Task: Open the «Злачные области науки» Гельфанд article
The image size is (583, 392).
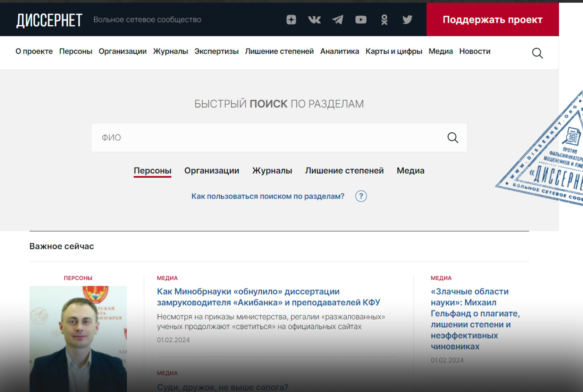Action: click(x=475, y=319)
